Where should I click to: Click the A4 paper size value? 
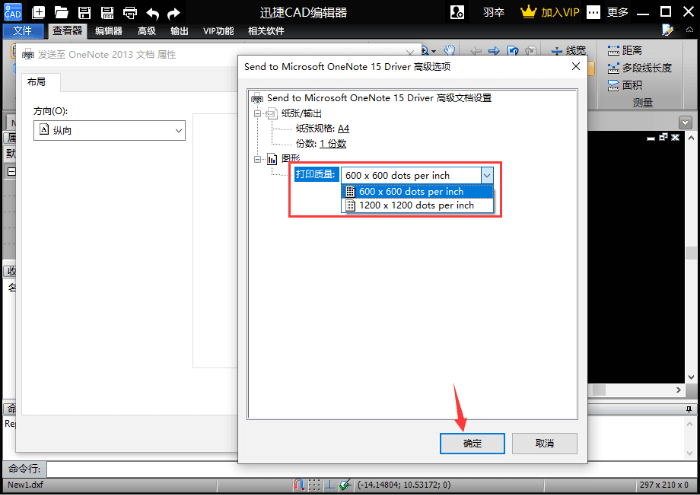pyautogui.click(x=343, y=129)
